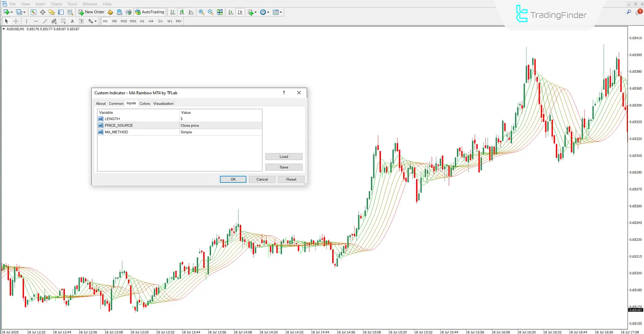
Task: Switch chart to candlestick display
Action: [x=182, y=12]
